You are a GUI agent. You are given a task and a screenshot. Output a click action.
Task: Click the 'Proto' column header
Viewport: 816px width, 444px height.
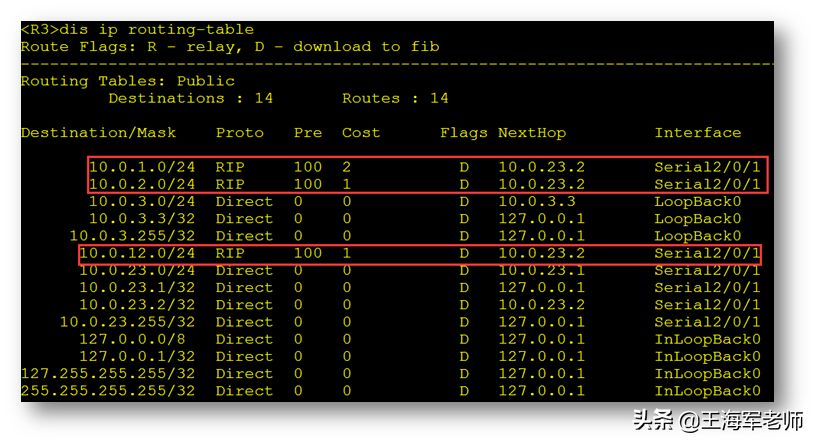click(x=240, y=133)
